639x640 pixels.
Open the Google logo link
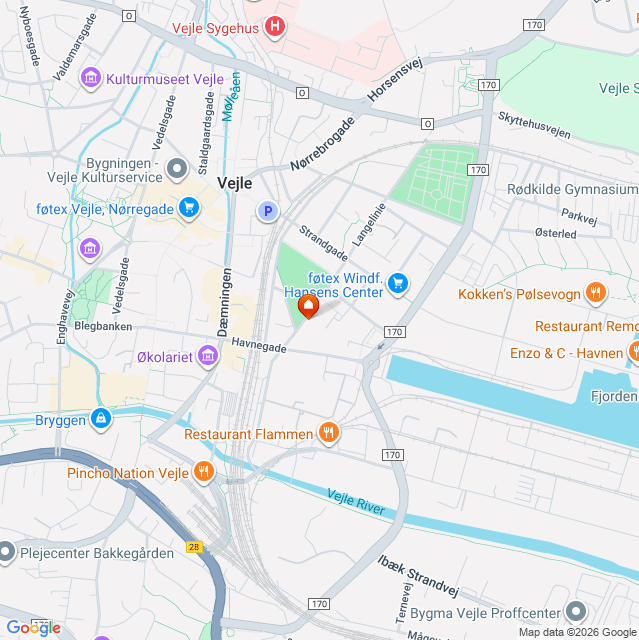[33, 628]
